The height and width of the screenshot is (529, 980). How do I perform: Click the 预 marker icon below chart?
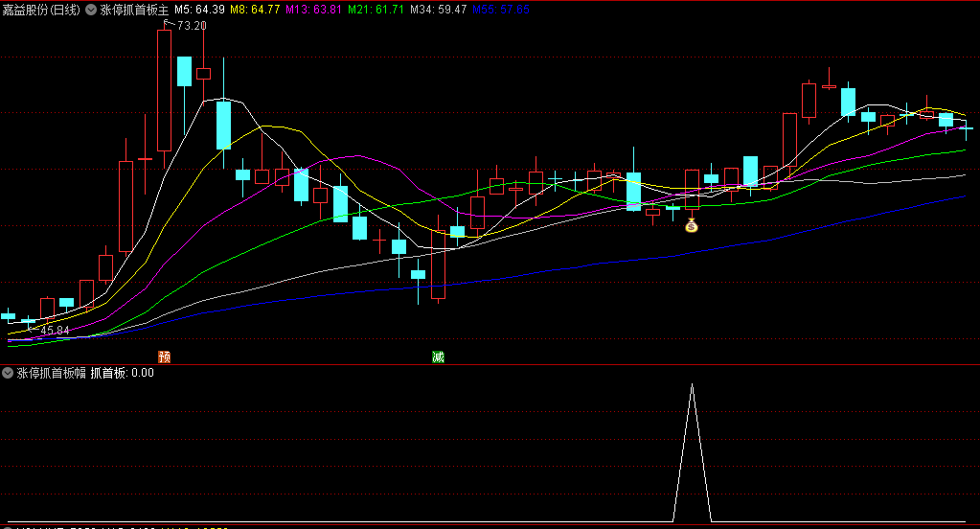tap(165, 356)
